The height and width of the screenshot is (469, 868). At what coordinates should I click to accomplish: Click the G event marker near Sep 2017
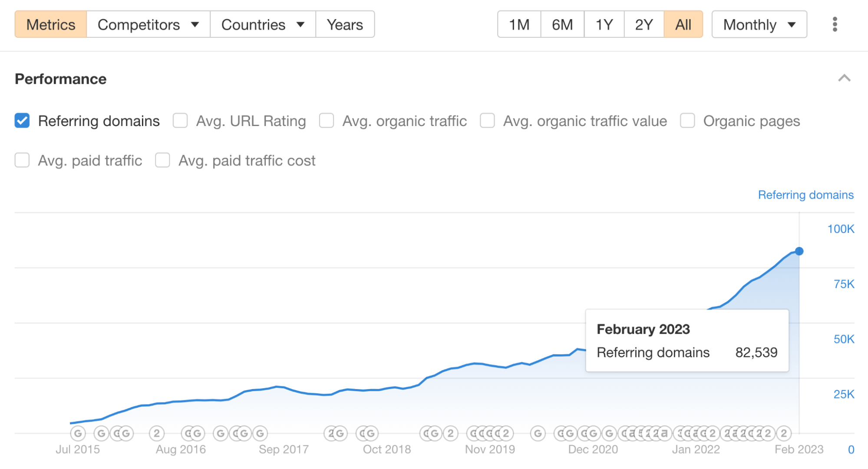point(259,433)
